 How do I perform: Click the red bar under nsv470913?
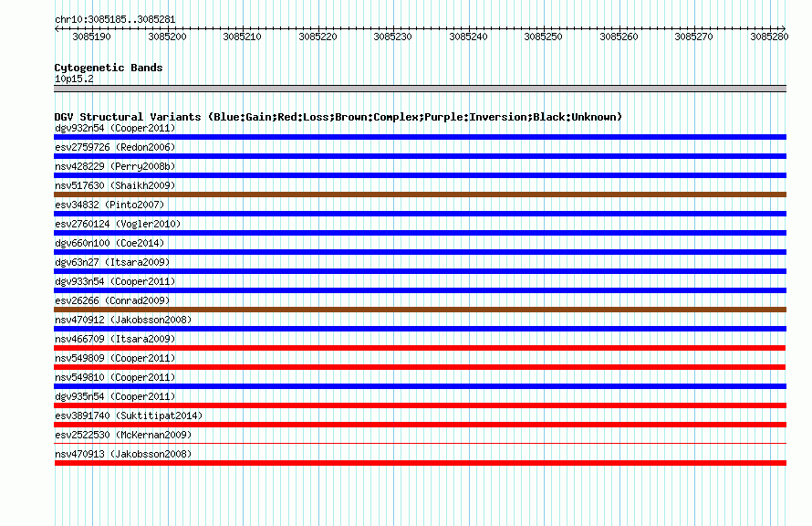pos(420,463)
